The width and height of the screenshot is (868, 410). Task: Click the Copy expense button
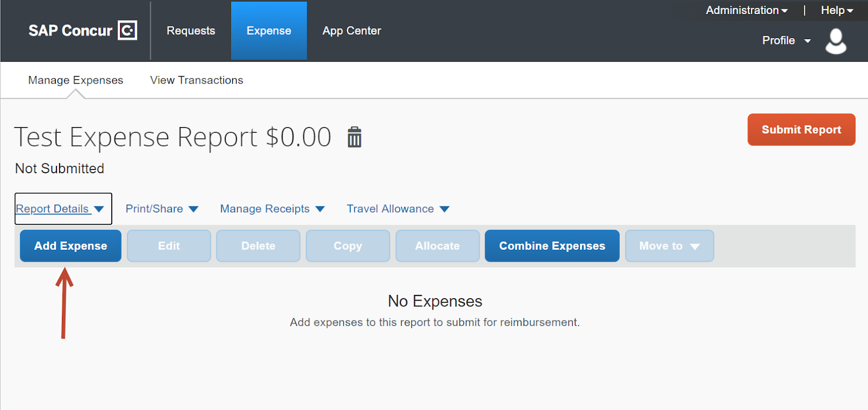pos(347,245)
